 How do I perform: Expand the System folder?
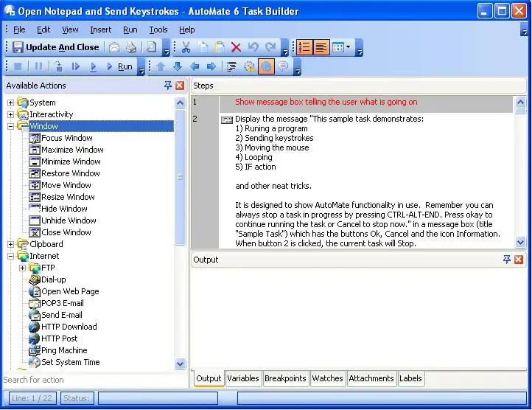pos(10,102)
